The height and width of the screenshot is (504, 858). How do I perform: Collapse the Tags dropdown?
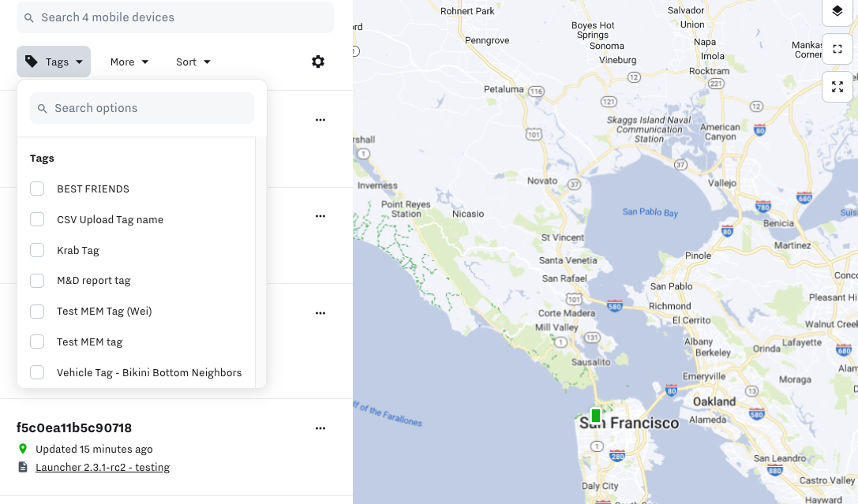pyautogui.click(x=54, y=62)
